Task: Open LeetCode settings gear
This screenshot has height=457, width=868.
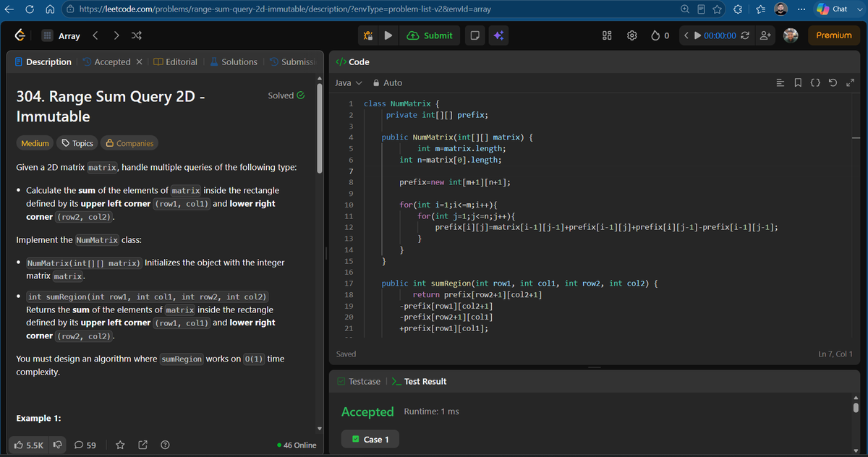Action: [631, 35]
